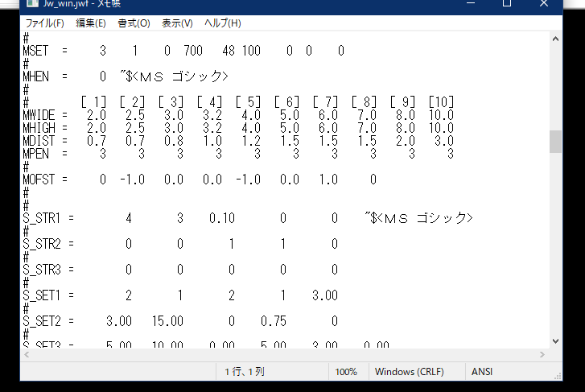Click the MWIDE label
The height and width of the screenshot is (392, 585).
tap(39, 115)
